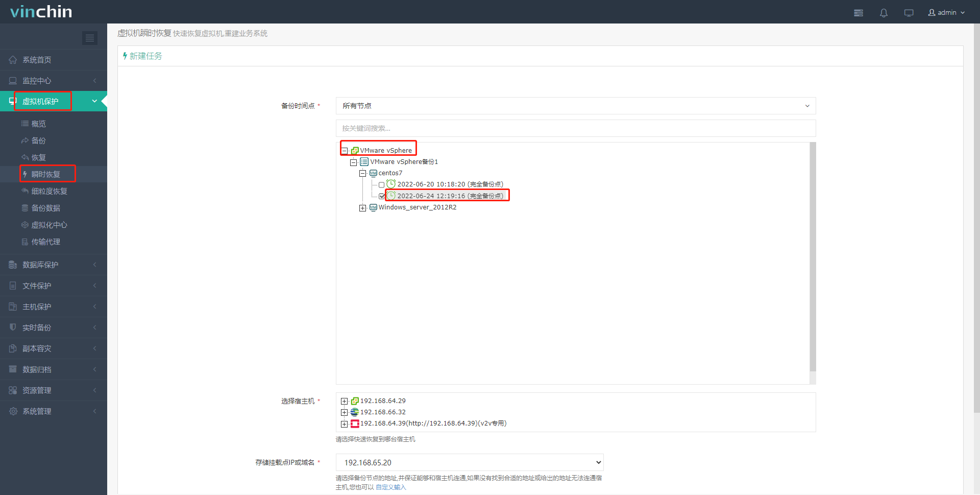Expand 实时备份 menu
Screen dimensions: 980x495
[54, 327]
